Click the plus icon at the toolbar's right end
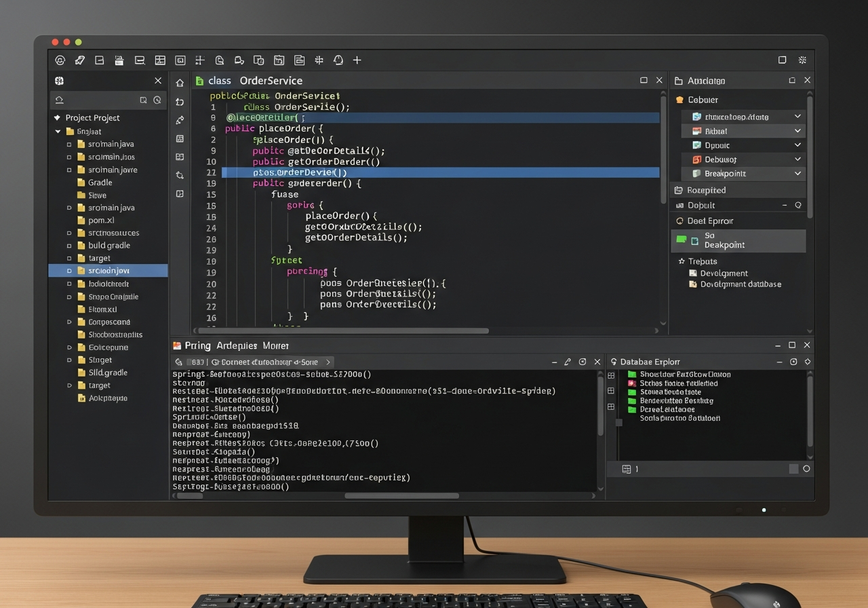 [357, 60]
